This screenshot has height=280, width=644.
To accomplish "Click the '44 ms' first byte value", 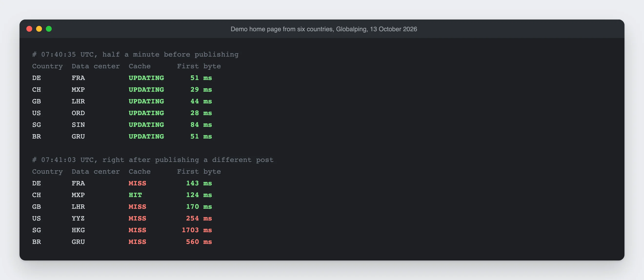I will tap(201, 101).
